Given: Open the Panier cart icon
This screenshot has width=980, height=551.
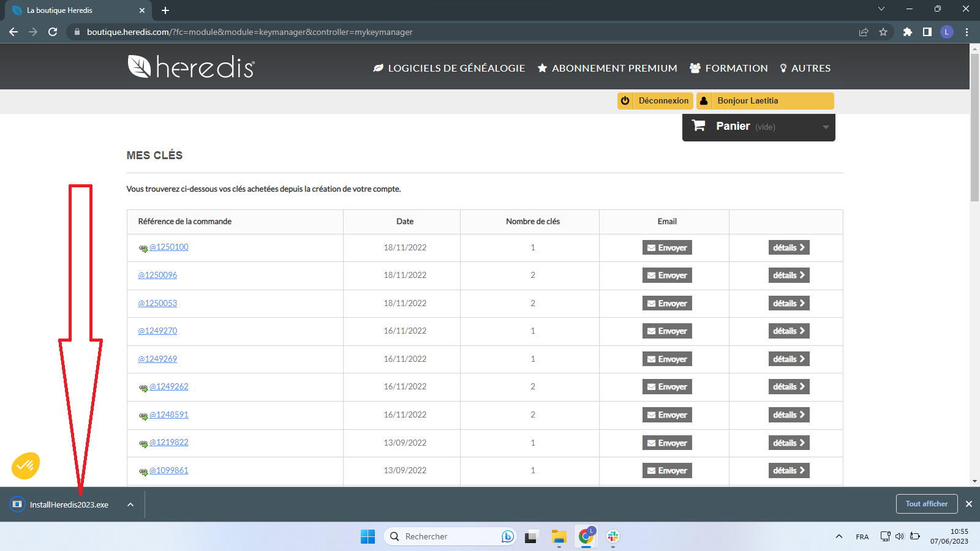Looking at the screenshot, I should click(699, 126).
